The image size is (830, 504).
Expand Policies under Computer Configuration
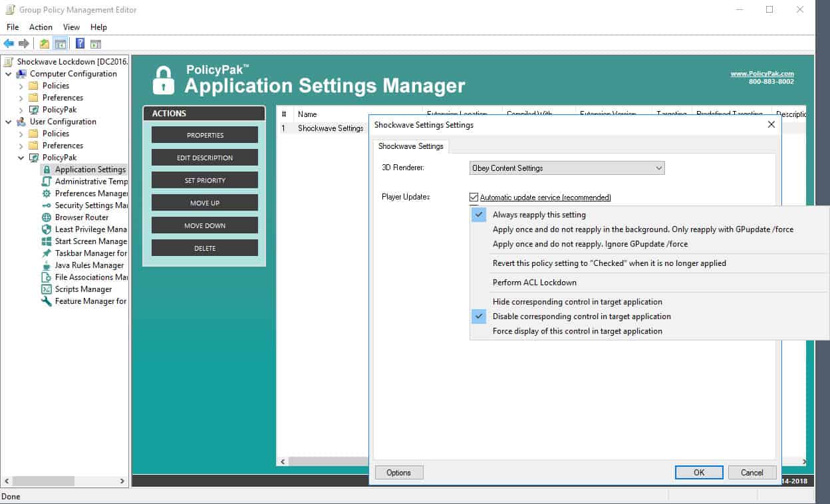[x=21, y=86]
